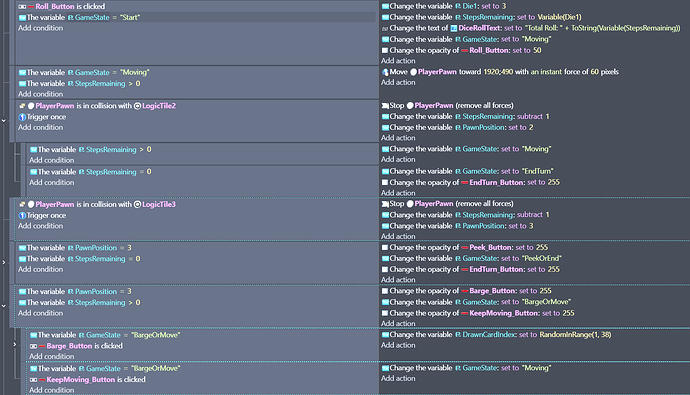690x395 pixels.
Task: Add condition under GameState = "Start" event
Action: 40,28
